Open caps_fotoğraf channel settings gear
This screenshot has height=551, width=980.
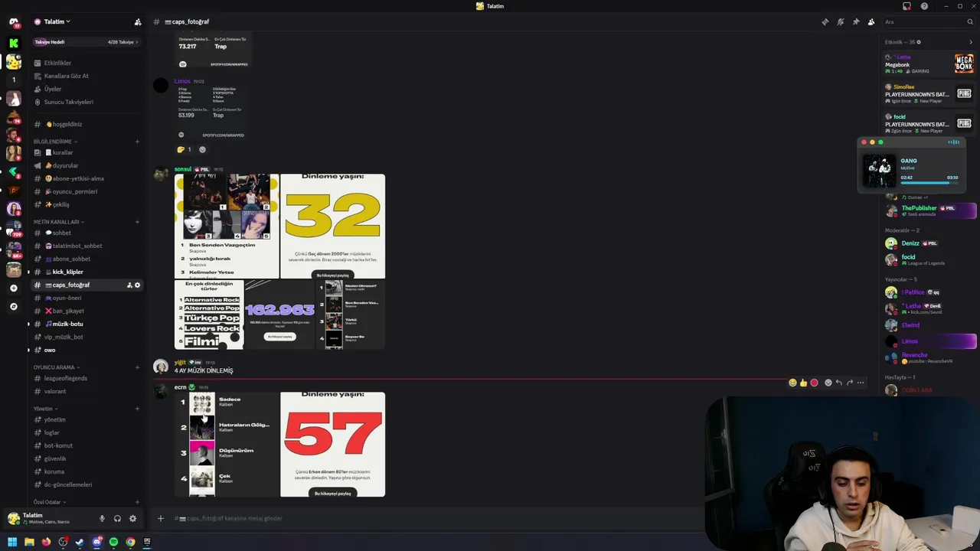[x=138, y=285]
